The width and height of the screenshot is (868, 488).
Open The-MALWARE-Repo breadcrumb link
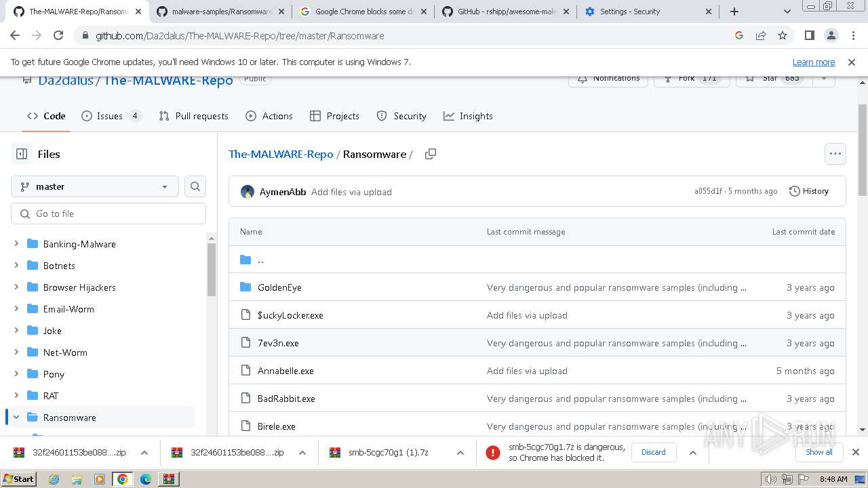[281, 154]
